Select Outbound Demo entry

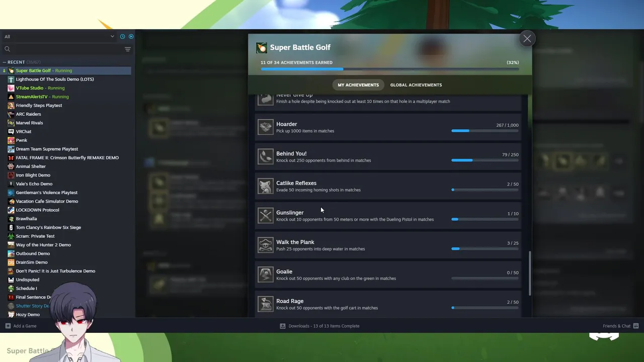pyautogui.click(x=33, y=253)
